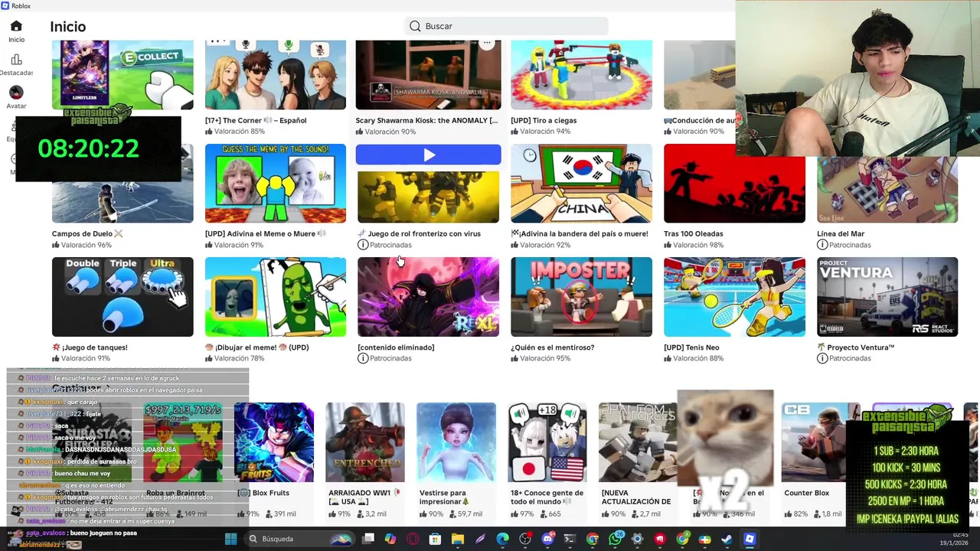Open File Explorer from the taskbar

point(457,539)
